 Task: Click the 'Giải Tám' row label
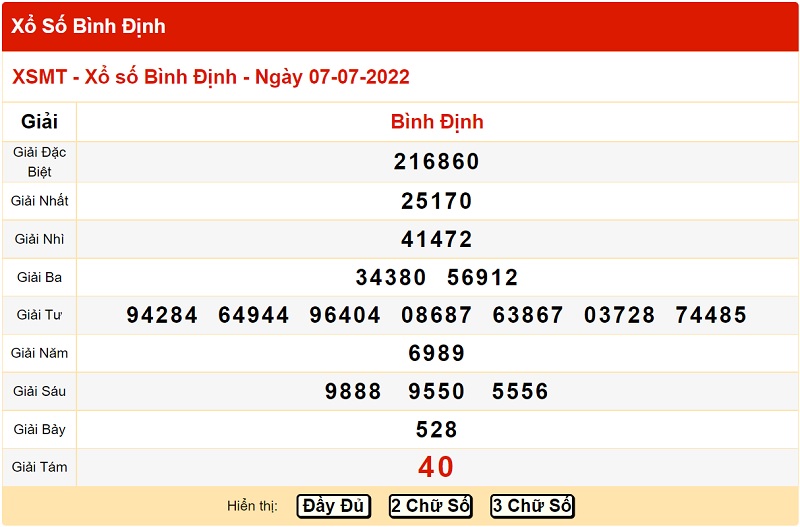pyautogui.click(x=39, y=467)
